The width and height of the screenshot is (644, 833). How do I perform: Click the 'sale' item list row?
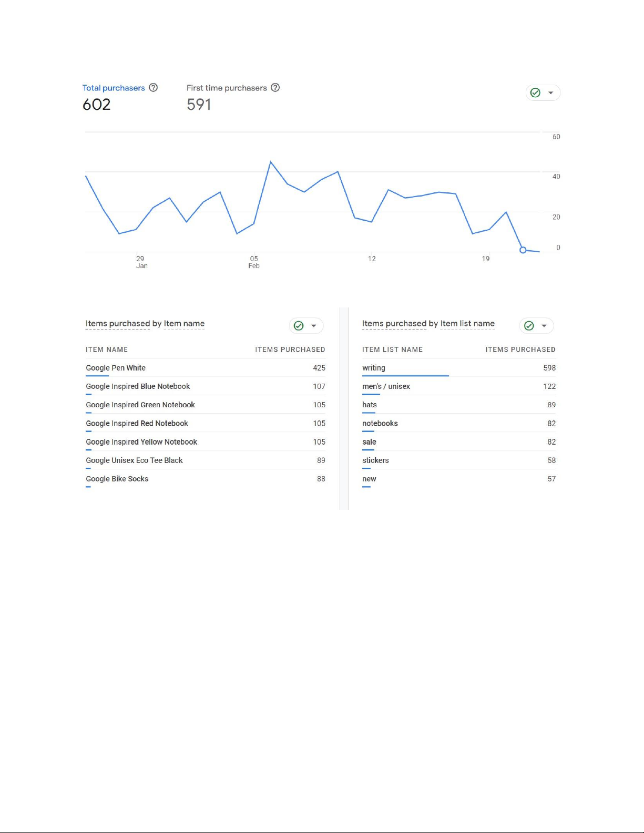coord(459,442)
